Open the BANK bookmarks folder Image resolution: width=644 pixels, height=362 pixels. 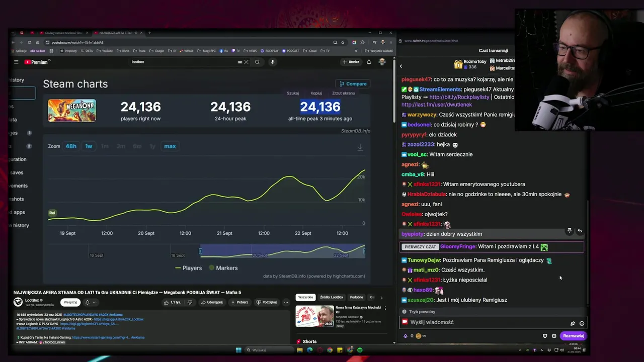(x=124, y=51)
